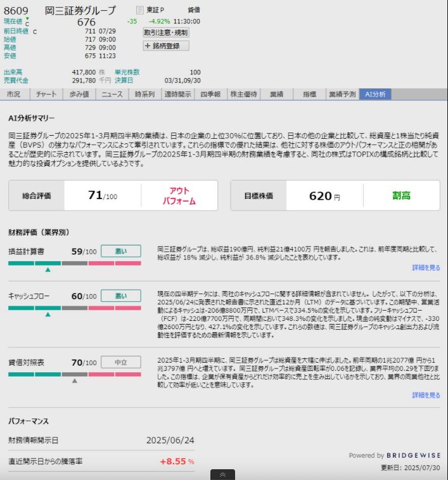This screenshot has height=480, width=448.
Task: Click the document icon beside 東証P
Action: click(139, 10)
